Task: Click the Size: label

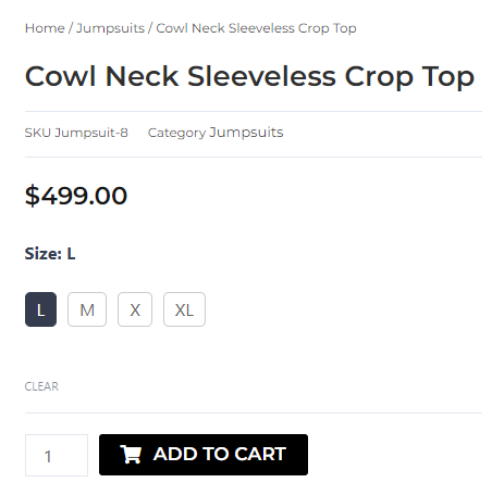Action: (x=43, y=254)
